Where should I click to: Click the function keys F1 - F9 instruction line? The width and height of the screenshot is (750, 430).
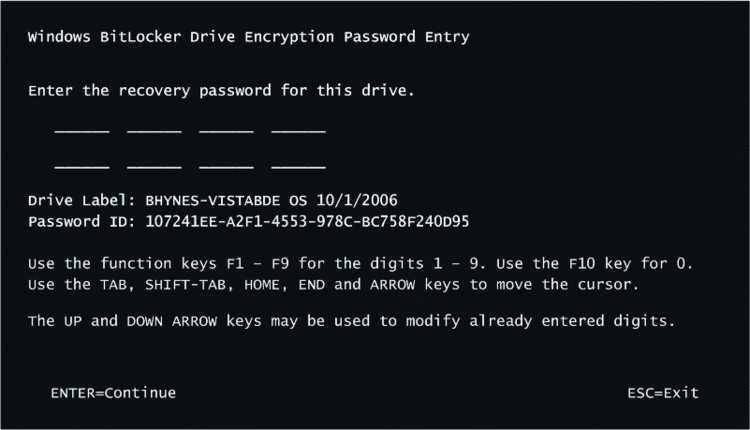[x=360, y=264]
